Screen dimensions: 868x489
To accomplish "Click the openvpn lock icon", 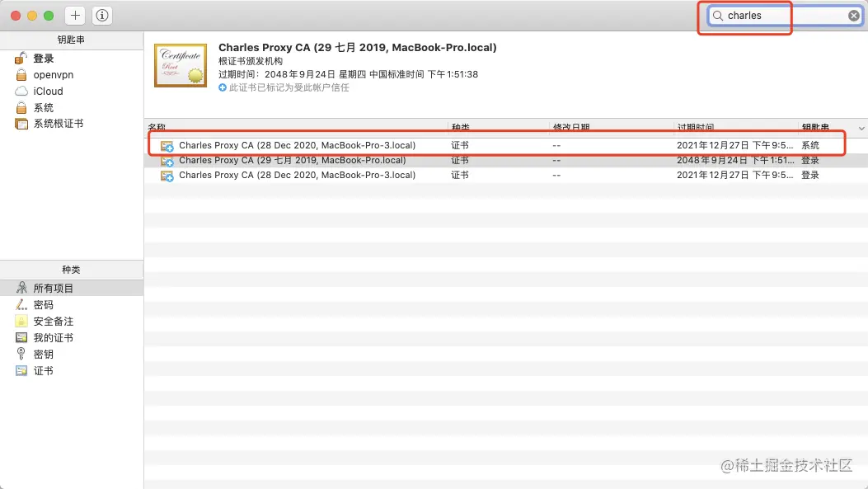I will tap(21, 75).
